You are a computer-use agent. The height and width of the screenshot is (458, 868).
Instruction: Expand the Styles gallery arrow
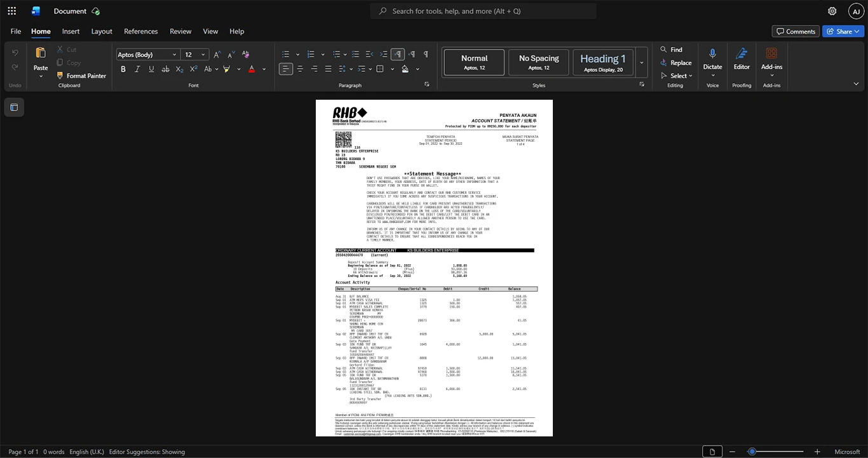coord(642,63)
